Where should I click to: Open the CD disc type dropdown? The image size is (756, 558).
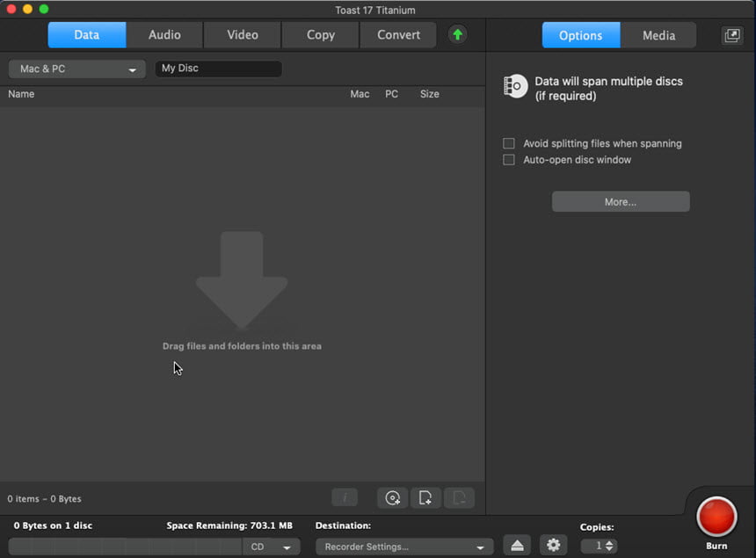271,547
